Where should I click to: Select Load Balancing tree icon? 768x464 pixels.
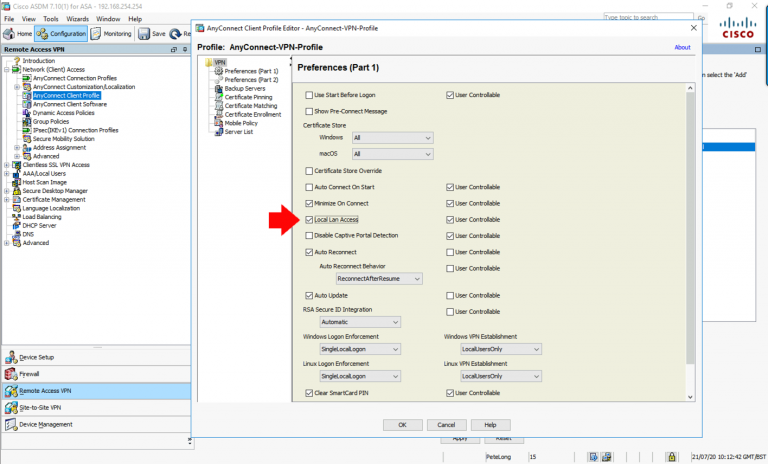click(17, 217)
